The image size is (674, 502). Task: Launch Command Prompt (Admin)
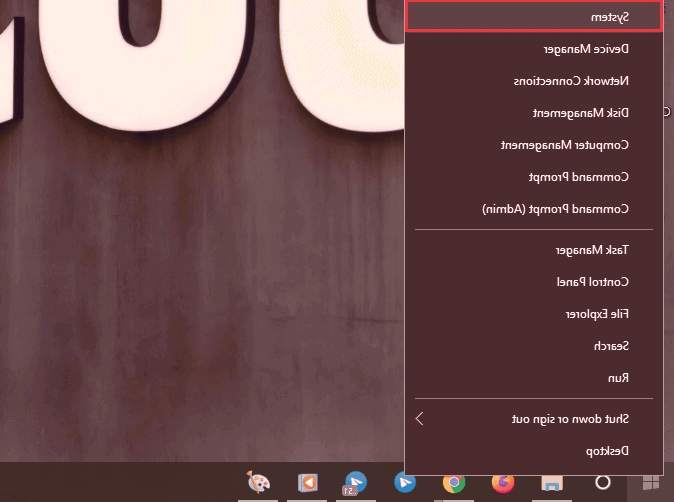534,209
